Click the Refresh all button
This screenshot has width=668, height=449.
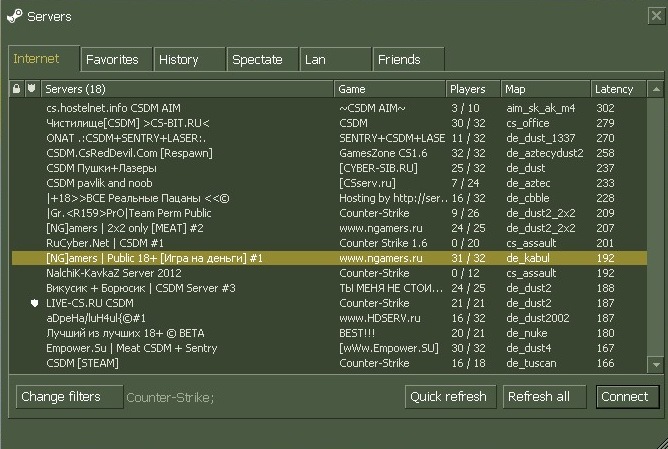(x=544, y=397)
